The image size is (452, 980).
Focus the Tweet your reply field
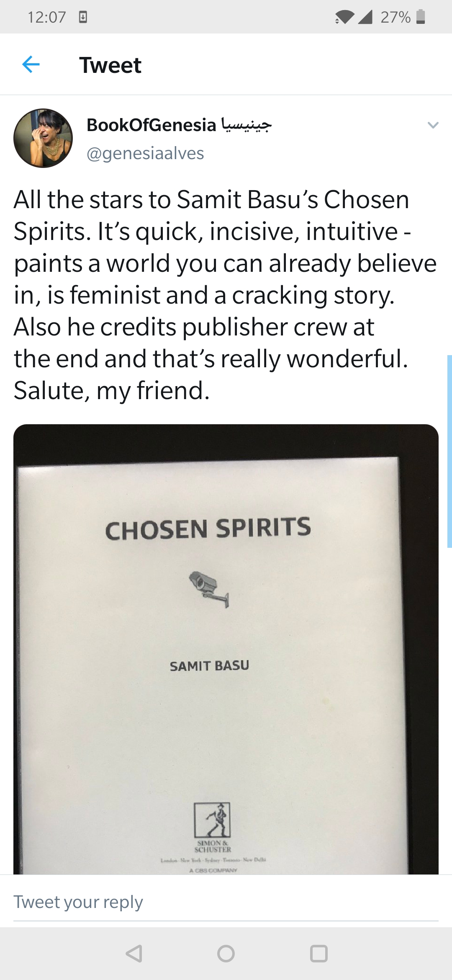tap(226, 902)
